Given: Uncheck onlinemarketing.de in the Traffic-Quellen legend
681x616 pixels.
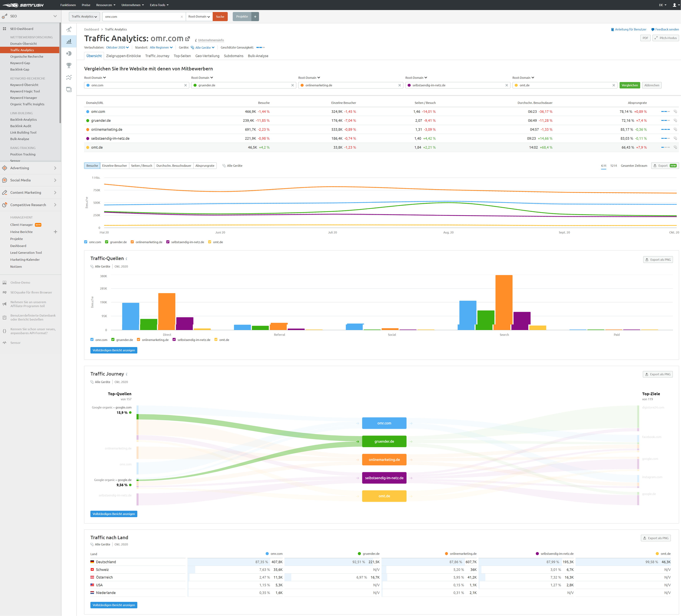Looking at the screenshot, I should coord(139,340).
